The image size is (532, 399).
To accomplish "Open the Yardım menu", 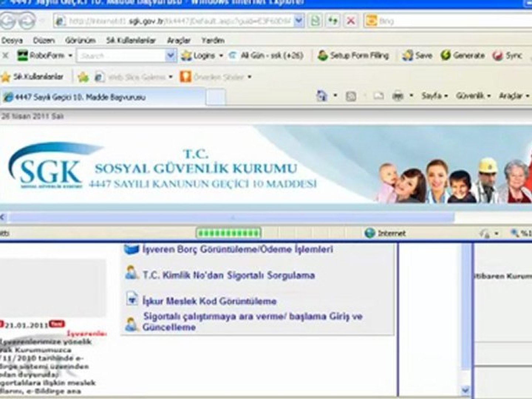I will (213, 40).
